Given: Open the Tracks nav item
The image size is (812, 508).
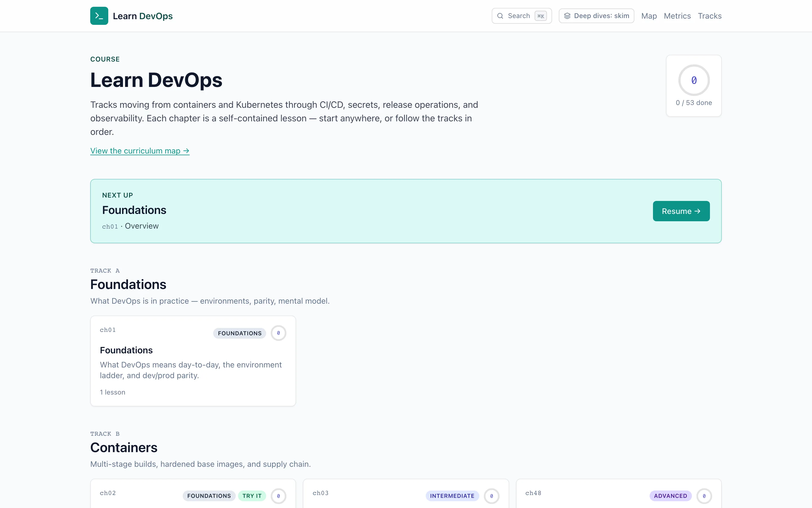Looking at the screenshot, I should click(710, 16).
